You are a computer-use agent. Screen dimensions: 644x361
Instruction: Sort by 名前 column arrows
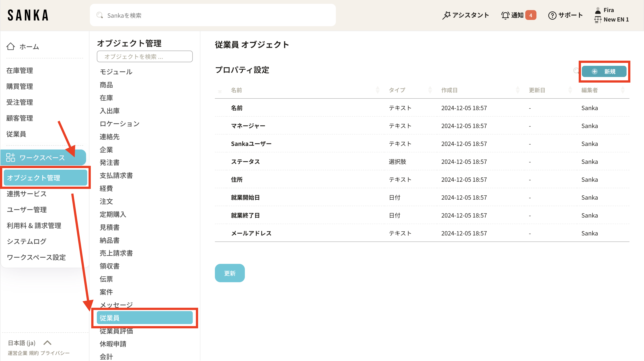(377, 90)
